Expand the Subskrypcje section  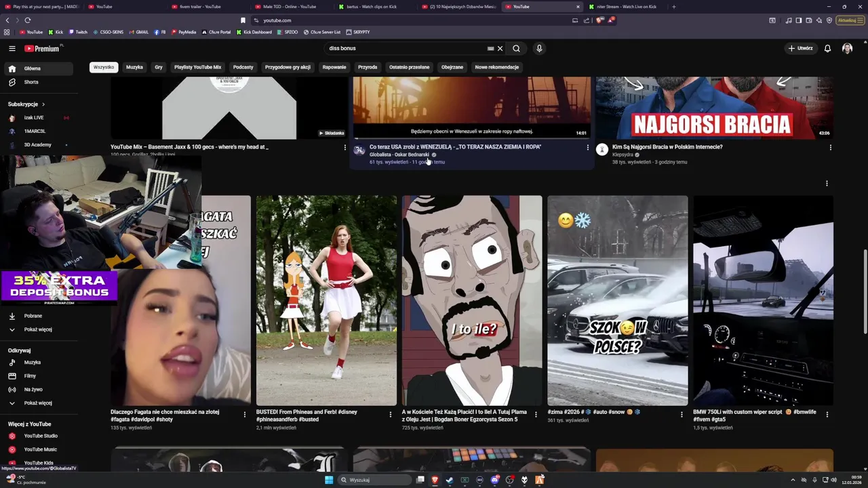[26, 104]
